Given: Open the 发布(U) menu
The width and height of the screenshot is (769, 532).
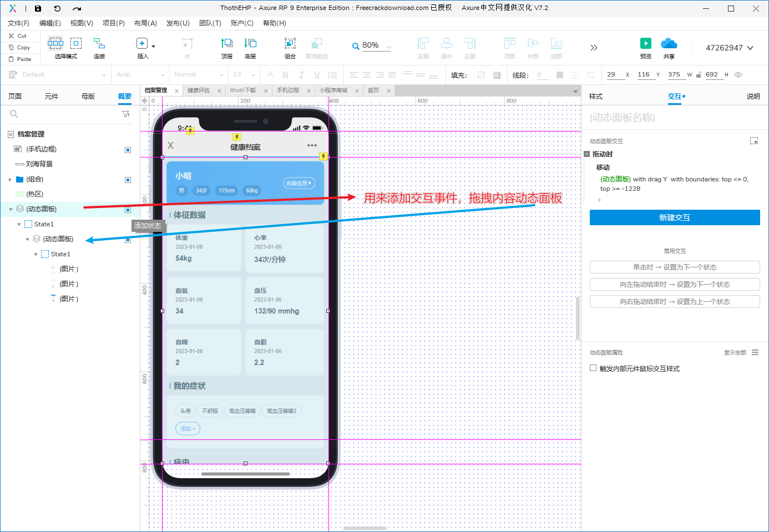Looking at the screenshot, I should tap(178, 23).
